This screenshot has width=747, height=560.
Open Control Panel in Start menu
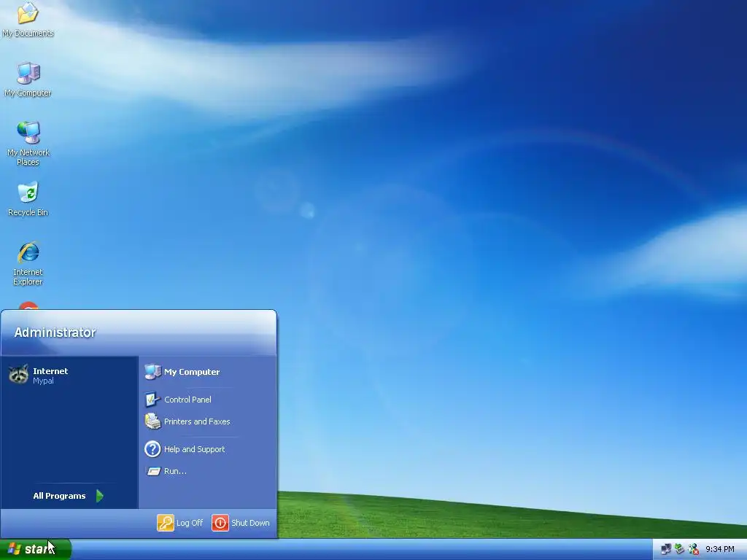pyautogui.click(x=178, y=400)
